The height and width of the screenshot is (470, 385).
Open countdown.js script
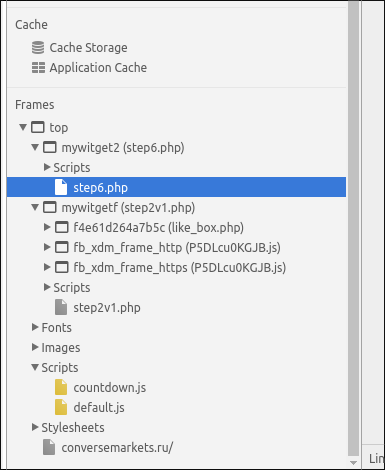pyautogui.click(x=110, y=388)
